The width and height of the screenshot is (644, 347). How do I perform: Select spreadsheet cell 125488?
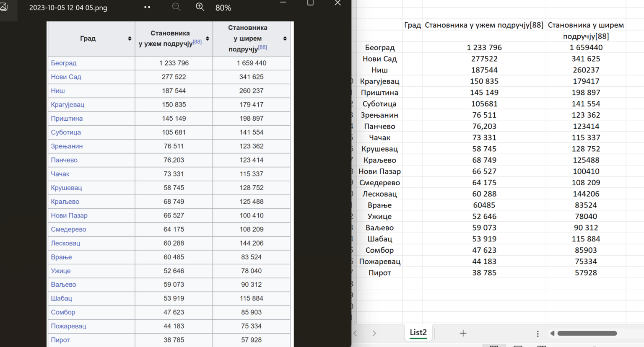586,160
